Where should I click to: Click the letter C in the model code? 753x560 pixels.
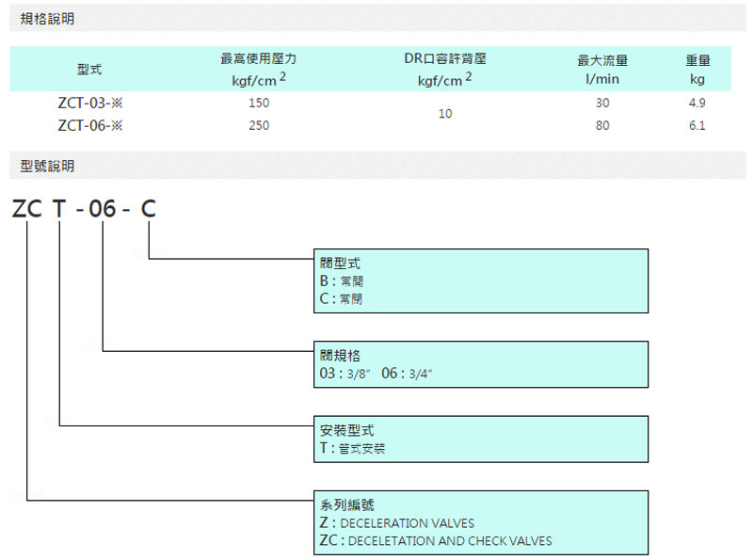pos(148,210)
